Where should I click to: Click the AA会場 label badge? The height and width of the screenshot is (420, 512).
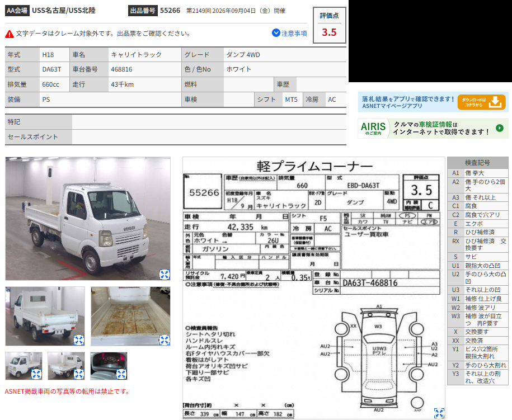click(17, 11)
